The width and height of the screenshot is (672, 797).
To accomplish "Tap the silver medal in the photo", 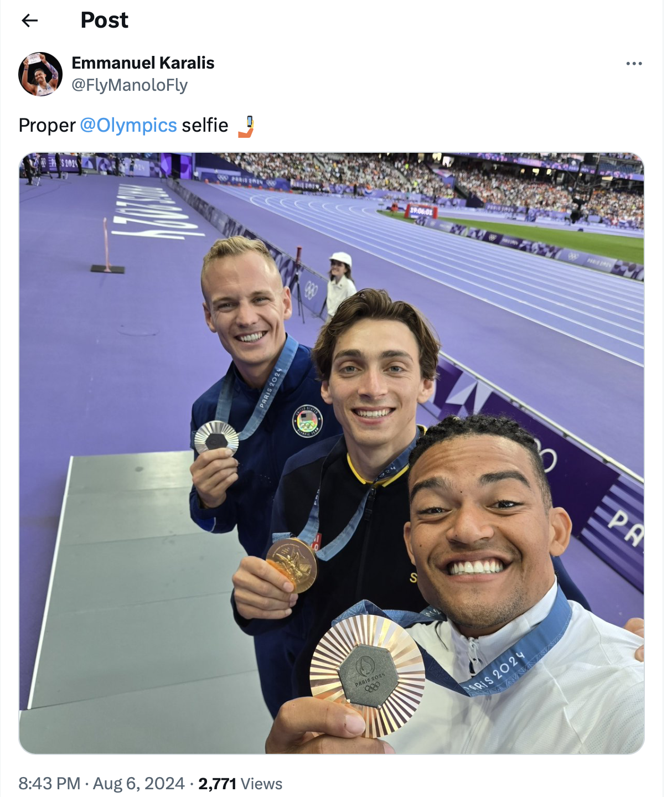I will [216, 437].
